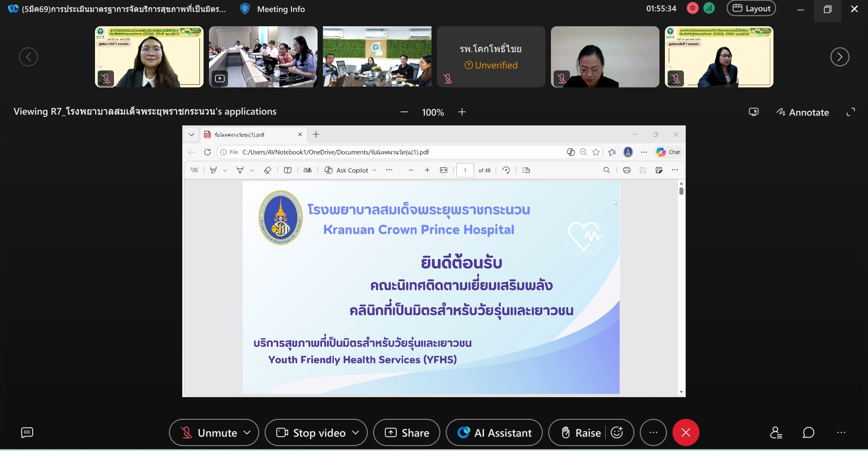Open the chat bubble panel
868x451 pixels.
tap(808, 433)
